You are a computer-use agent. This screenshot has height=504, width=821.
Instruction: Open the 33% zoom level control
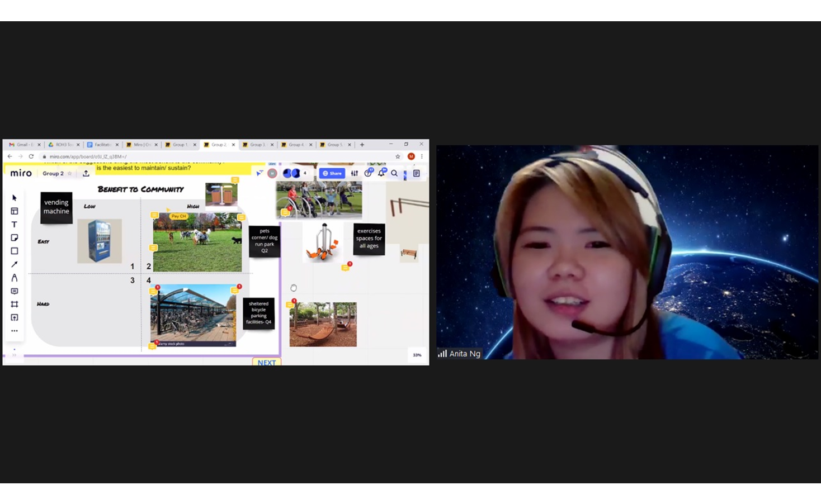[x=417, y=355]
